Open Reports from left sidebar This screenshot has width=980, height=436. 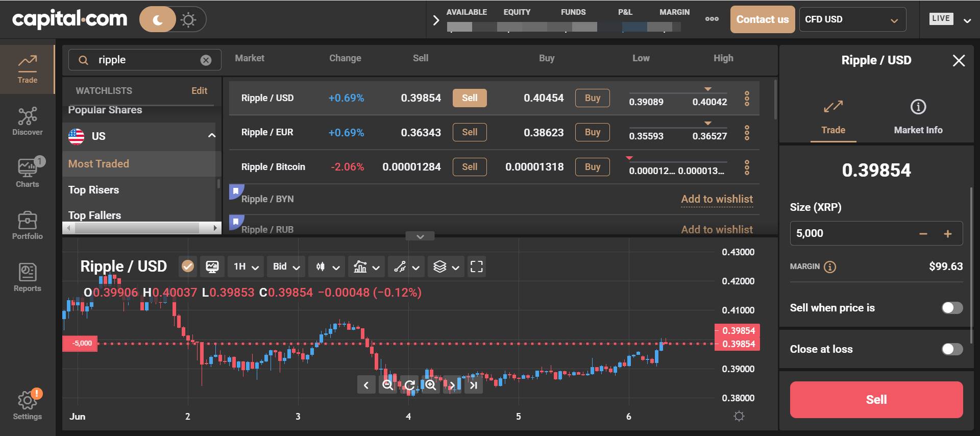point(28,277)
